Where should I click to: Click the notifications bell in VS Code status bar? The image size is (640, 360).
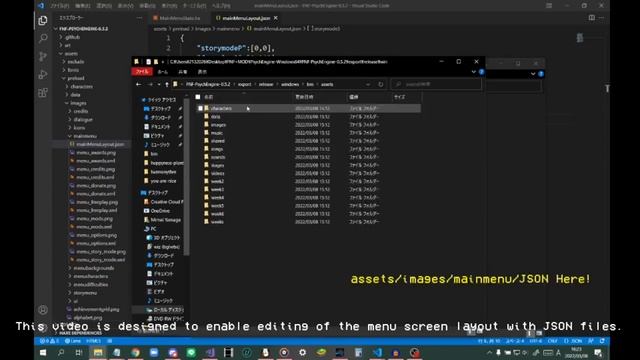[x=602, y=341]
